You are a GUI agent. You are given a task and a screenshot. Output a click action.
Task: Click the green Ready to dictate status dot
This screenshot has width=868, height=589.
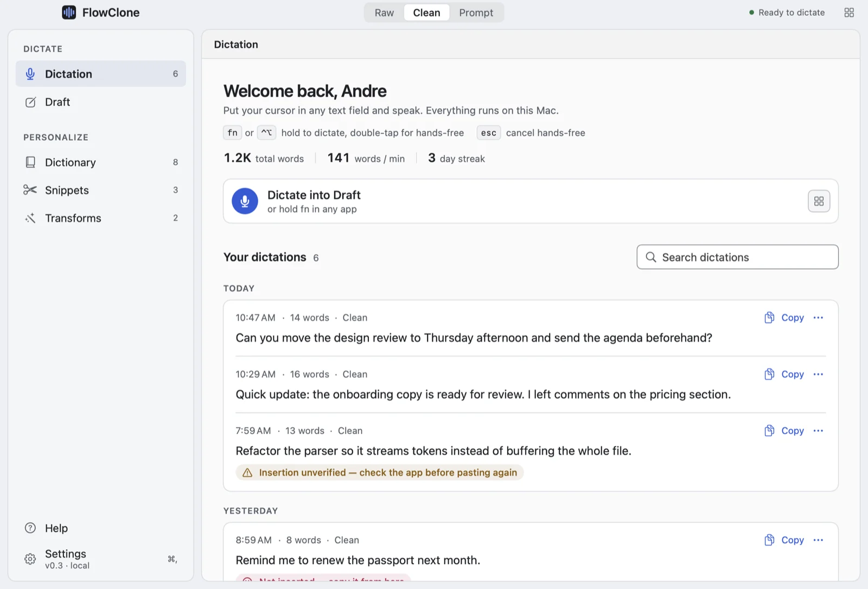(x=751, y=12)
